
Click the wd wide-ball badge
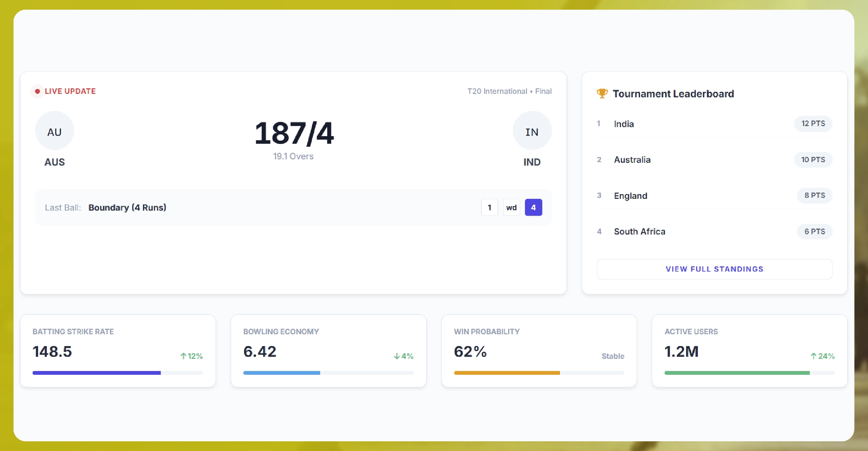(511, 207)
